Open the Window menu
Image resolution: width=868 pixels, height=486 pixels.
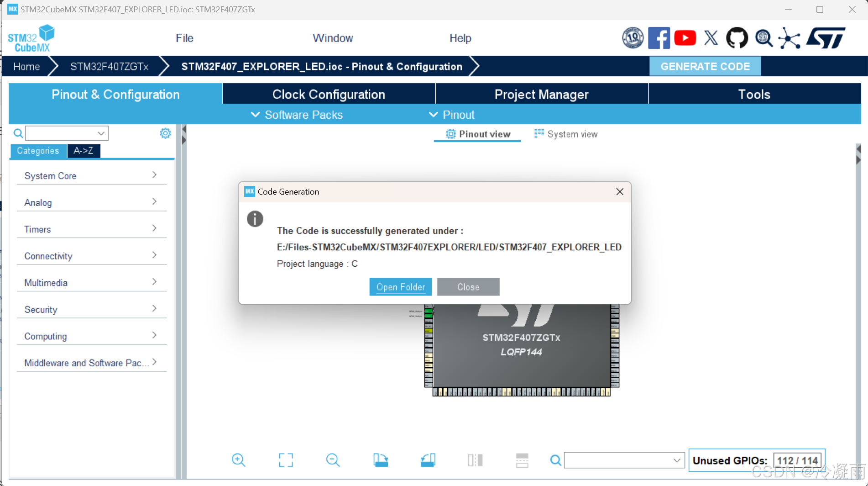pyautogui.click(x=333, y=38)
